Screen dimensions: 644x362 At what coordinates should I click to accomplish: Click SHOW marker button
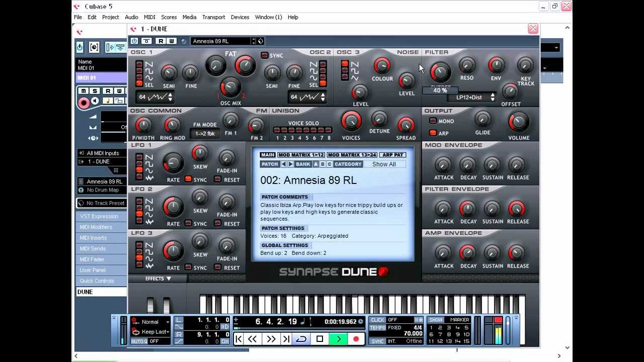[436, 320]
